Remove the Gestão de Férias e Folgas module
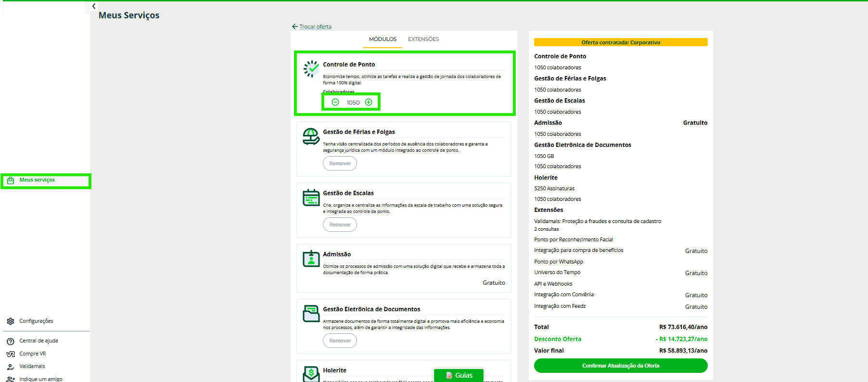The height and width of the screenshot is (382, 868). pyautogui.click(x=340, y=164)
